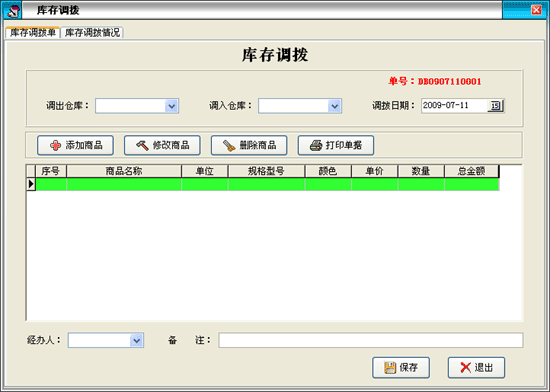Image resolution: width=550 pixels, height=392 pixels.
Task: Click the printer icon on 打印单据
Action: [316, 145]
